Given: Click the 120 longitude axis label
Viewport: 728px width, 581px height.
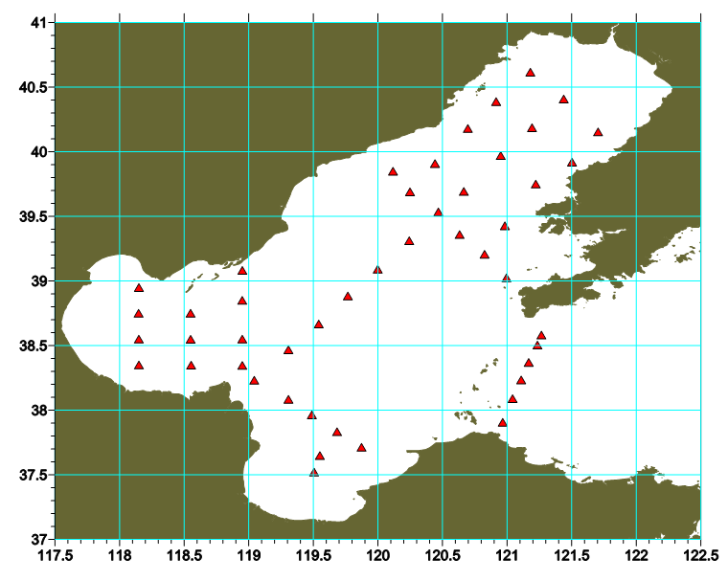Looking at the screenshot, I should click(377, 556).
